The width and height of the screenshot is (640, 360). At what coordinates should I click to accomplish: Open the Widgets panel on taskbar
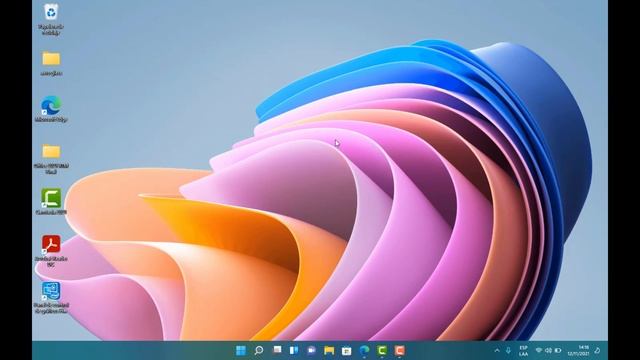294,351
